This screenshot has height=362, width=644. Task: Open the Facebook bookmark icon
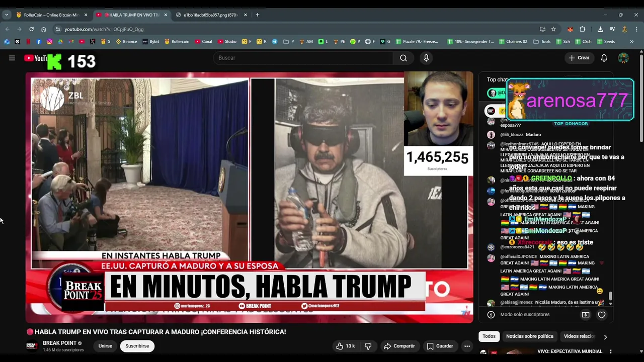pyautogui.click(x=39, y=42)
